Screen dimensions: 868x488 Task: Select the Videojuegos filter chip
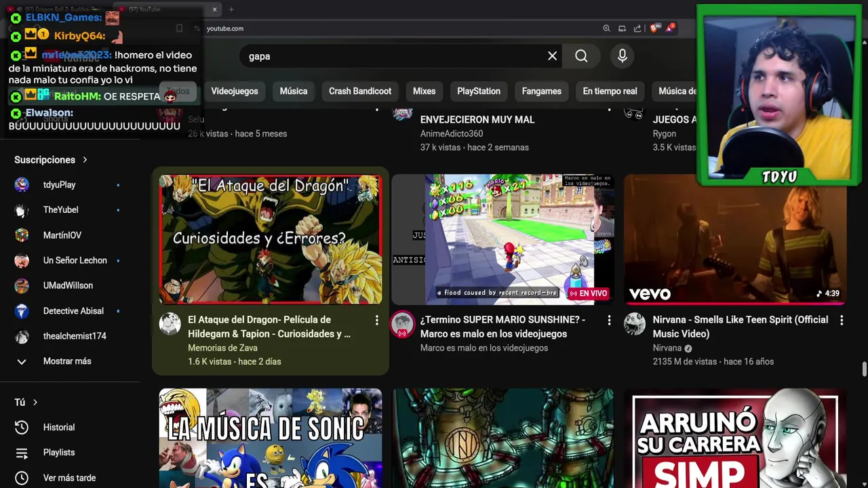tap(235, 91)
